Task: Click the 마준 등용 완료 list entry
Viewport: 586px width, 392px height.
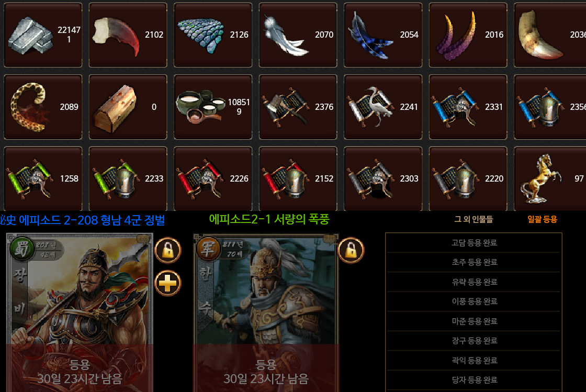Action: 474,321
